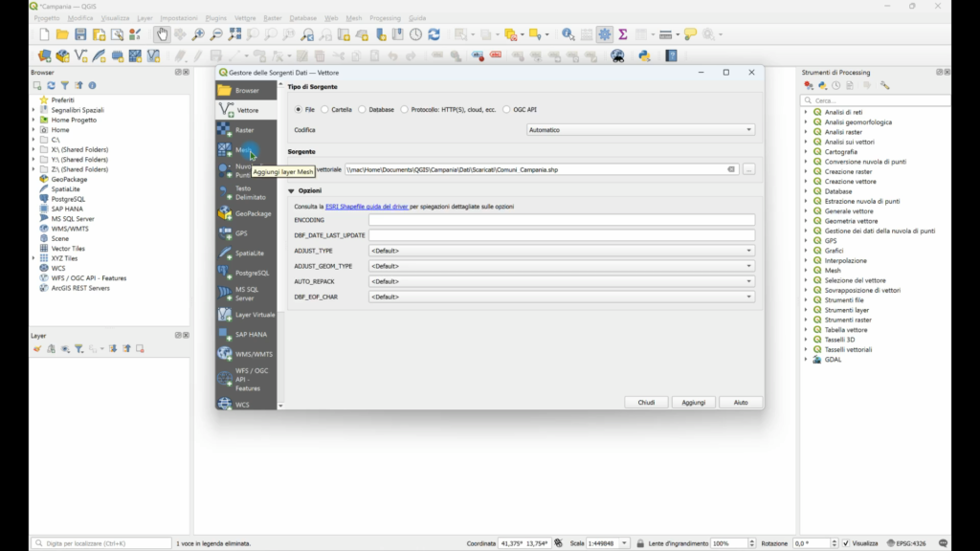Open the Python console icon

[x=644, y=56]
